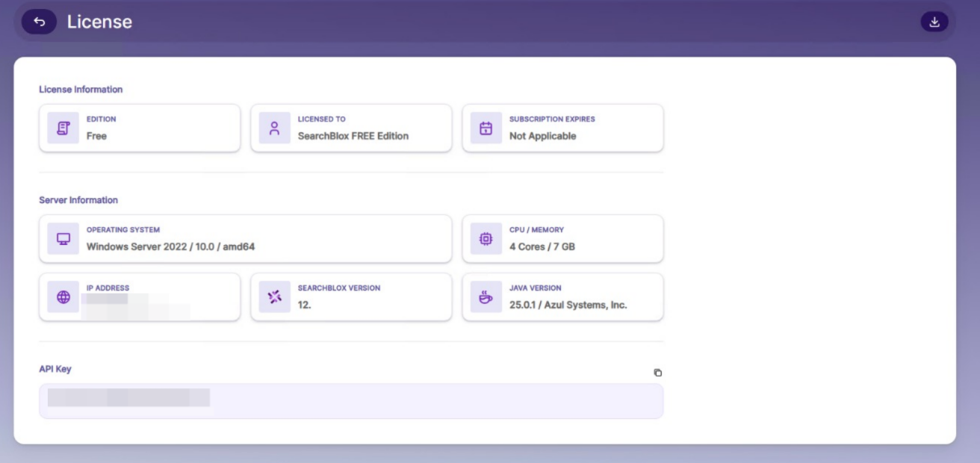Viewport: 980px width, 463px height.
Task: Click the IP Address globe icon
Action: click(x=63, y=297)
